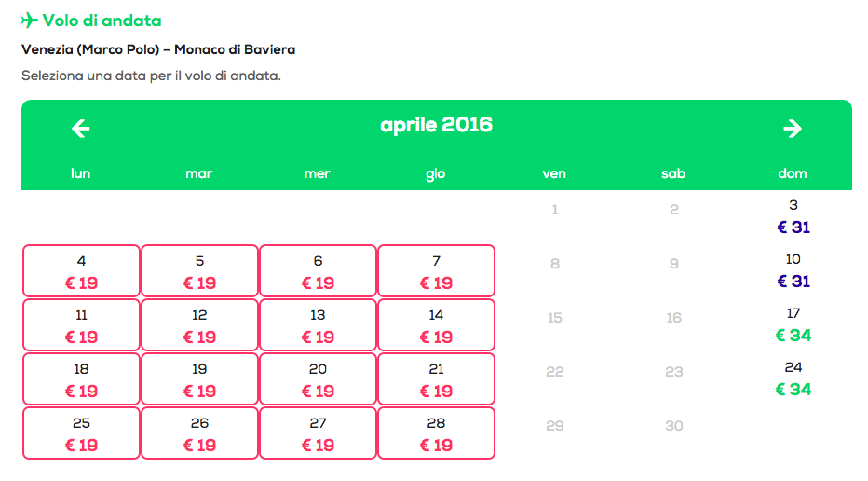Choose April 20 flight at €19
868x481 pixels.
tap(318, 380)
